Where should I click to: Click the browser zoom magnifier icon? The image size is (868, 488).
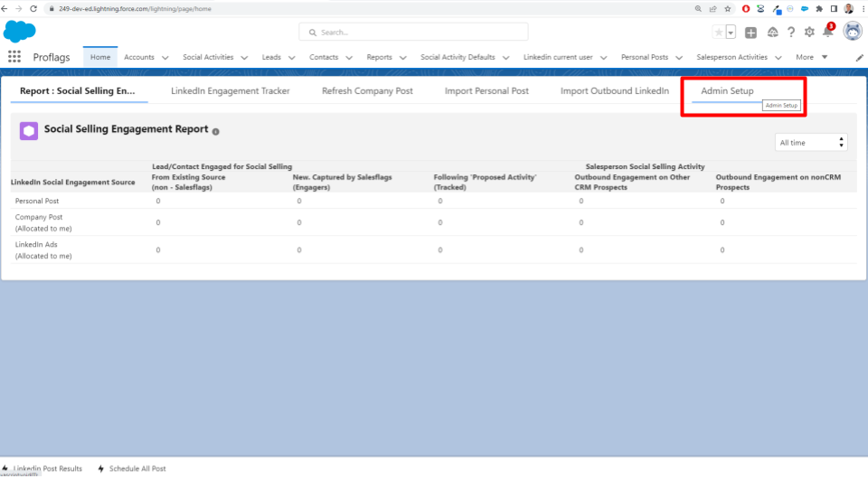coord(698,9)
